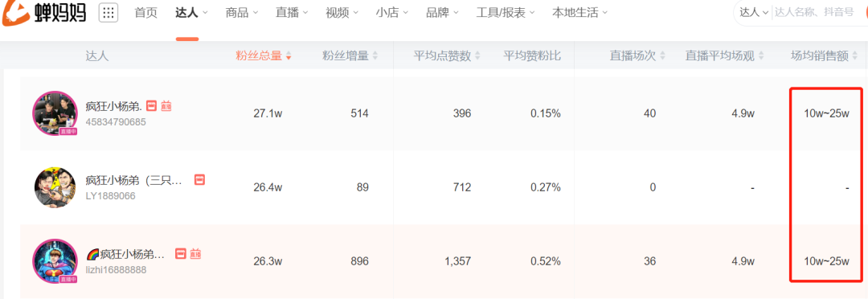Open the 疯狂小杨弟. influencer name link
Image resolution: width=868 pixels, height=299 pixels.
pos(114,106)
